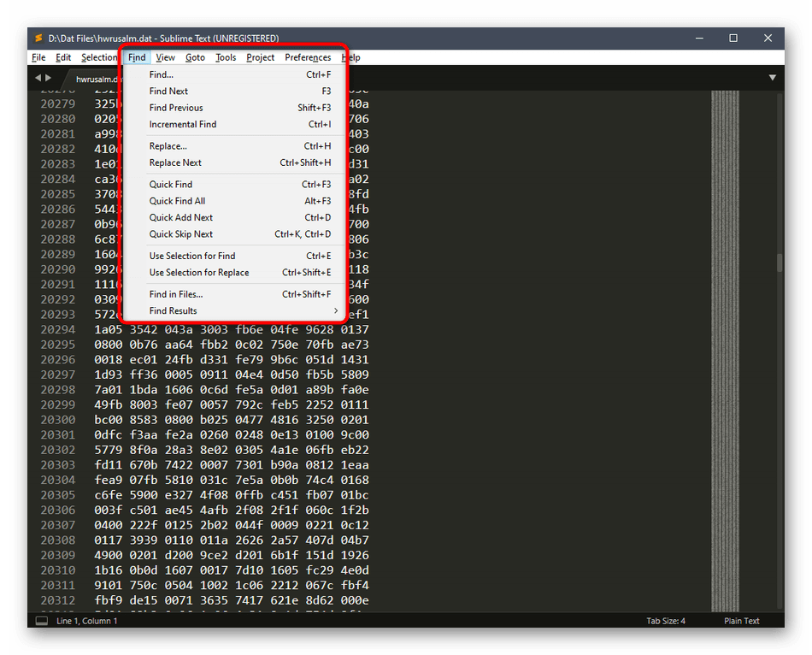Toggle the side bar icon in status bar
This screenshot has width=812, height=655.
click(41, 621)
